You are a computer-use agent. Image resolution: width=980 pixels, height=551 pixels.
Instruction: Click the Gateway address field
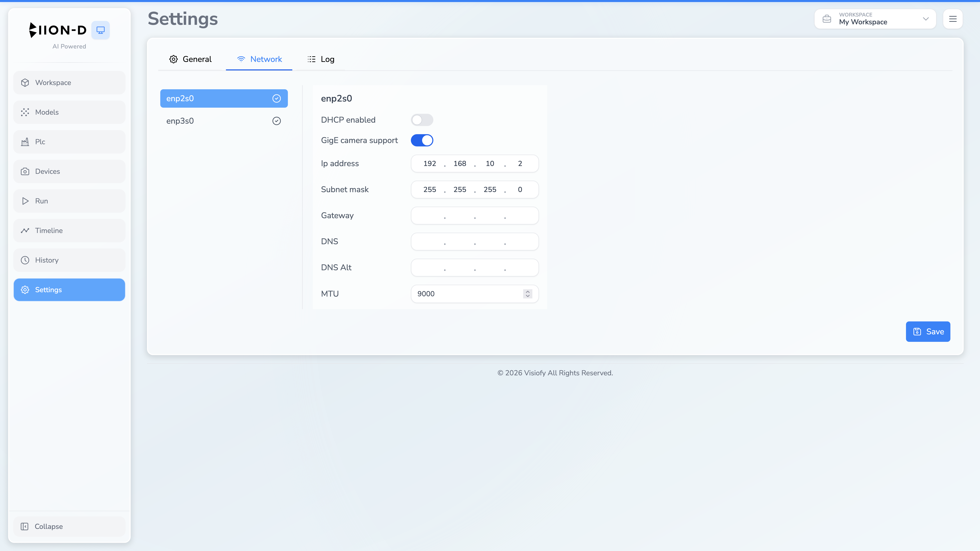coord(475,216)
